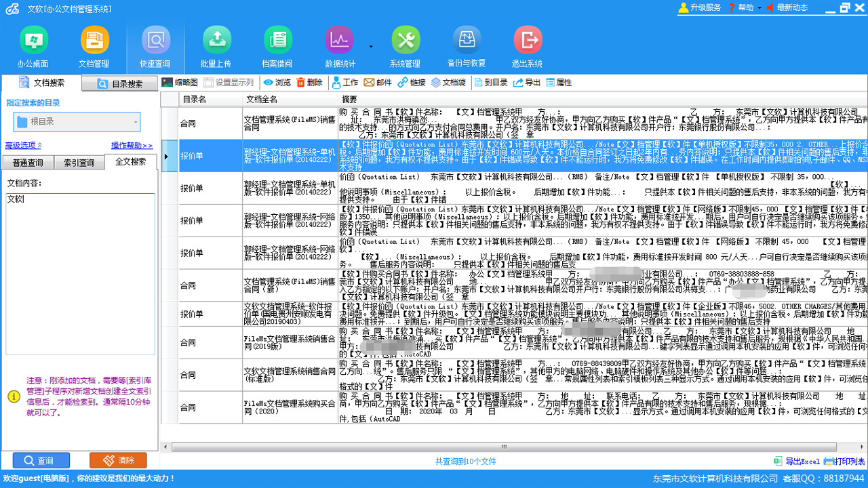The width and height of the screenshot is (868, 488).
Task: Click the 查询 search button
Action: 41,460
